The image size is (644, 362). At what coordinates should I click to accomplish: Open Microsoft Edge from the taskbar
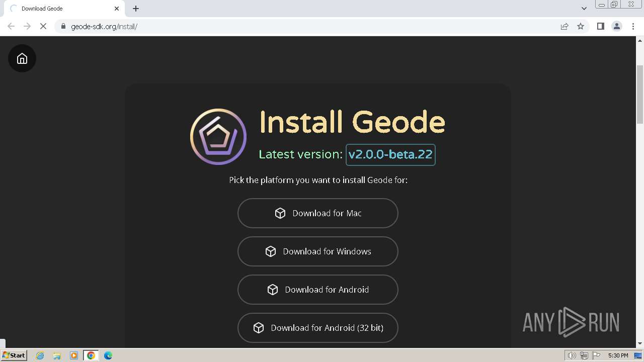(x=108, y=355)
